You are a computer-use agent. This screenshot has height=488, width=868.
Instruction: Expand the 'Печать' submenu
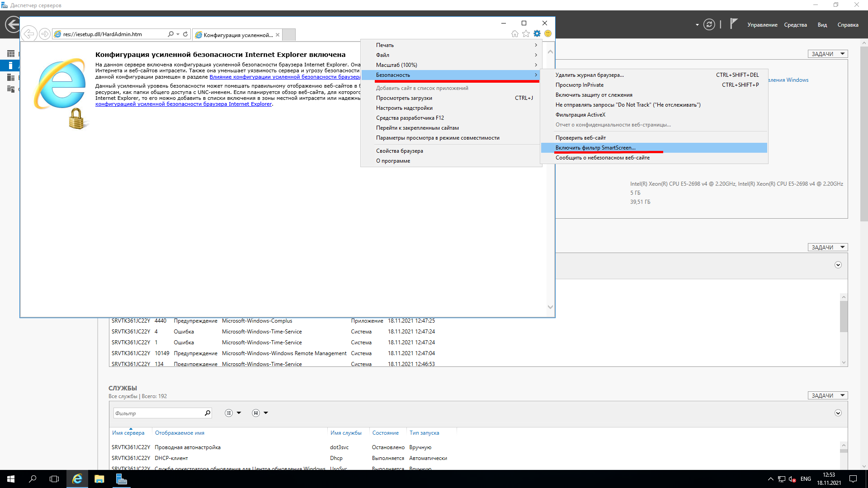tap(385, 45)
